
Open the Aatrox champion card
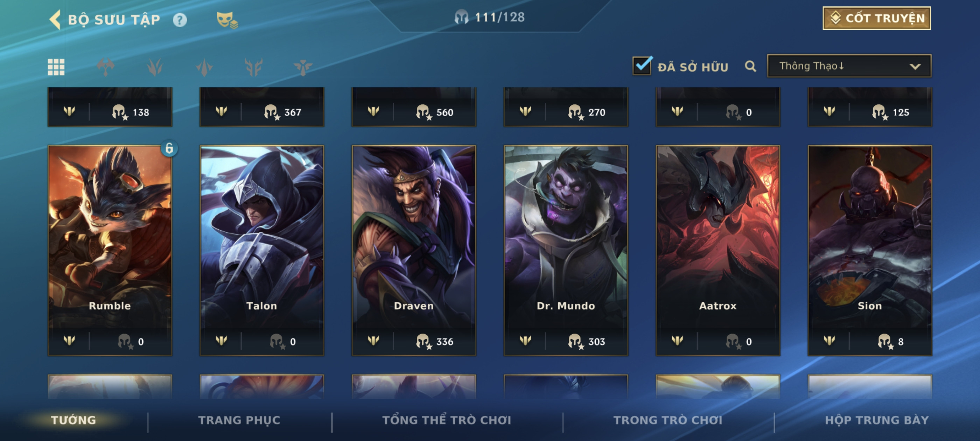(717, 250)
